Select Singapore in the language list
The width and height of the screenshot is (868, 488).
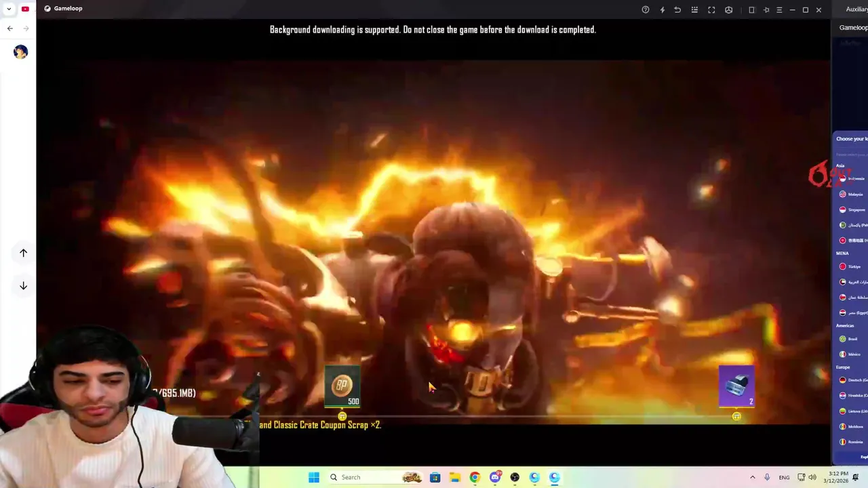pos(852,209)
